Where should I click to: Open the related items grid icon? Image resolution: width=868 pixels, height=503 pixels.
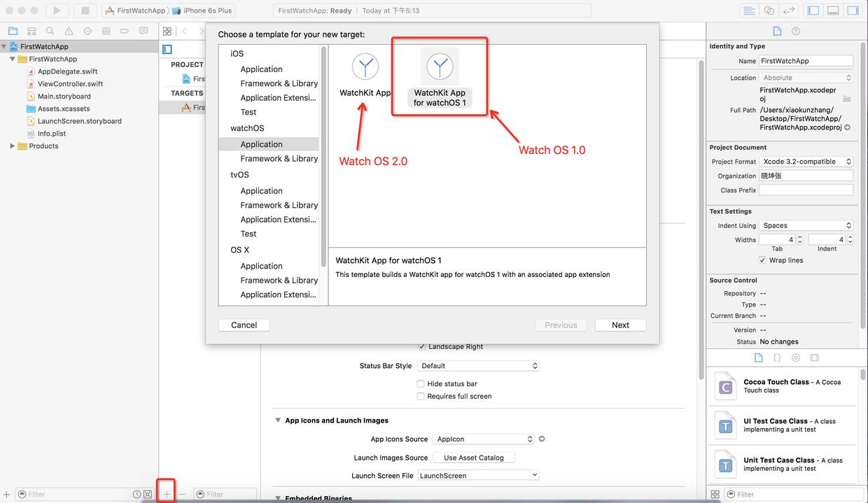tap(167, 31)
